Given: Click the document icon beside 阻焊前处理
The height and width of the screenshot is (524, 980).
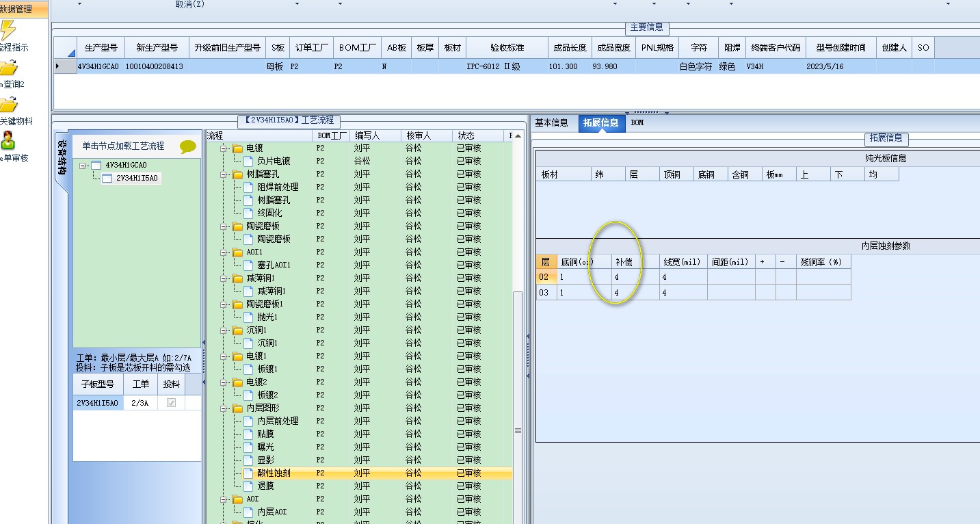Looking at the screenshot, I should click(248, 187).
